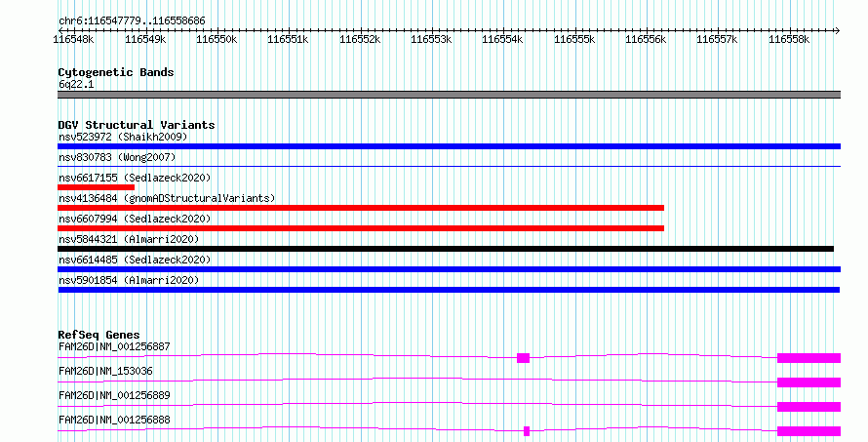Image resolution: width=868 pixels, height=442 pixels.
Task: Click the nsv5901854 (Almarri2020) label
Action: tap(129, 280)
